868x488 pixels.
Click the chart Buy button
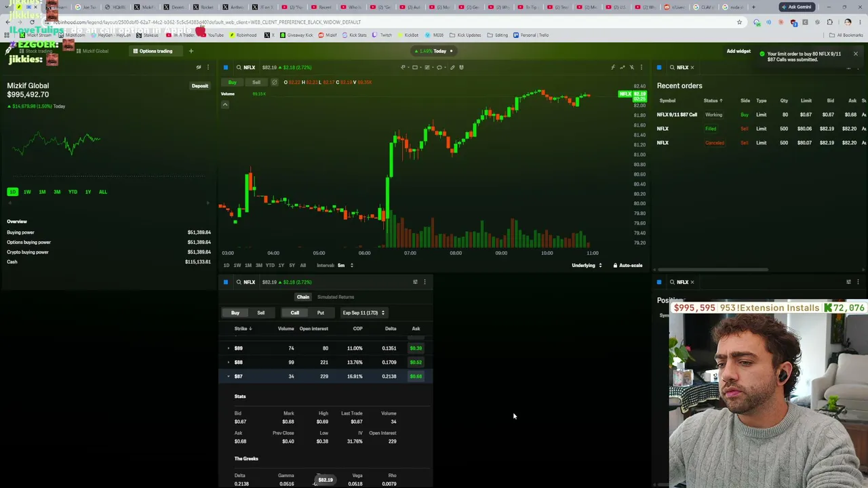233,82
